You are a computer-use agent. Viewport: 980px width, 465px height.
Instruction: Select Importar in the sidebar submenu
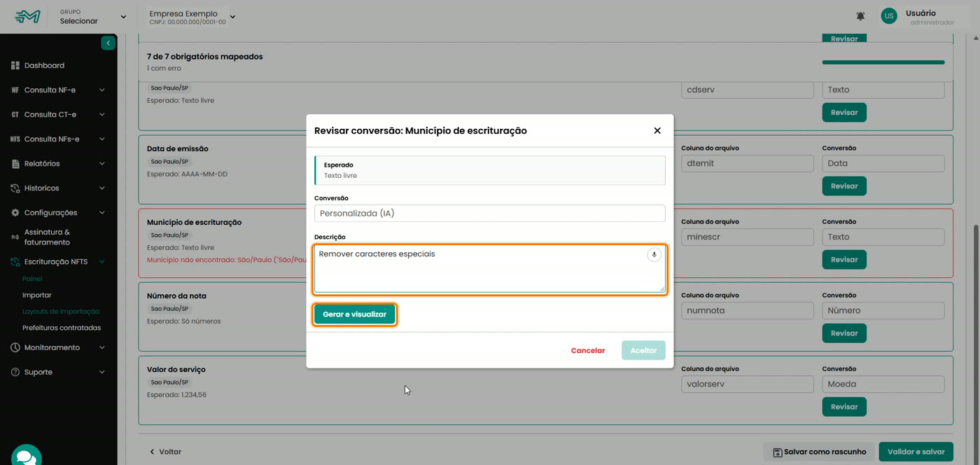[37, 296]
